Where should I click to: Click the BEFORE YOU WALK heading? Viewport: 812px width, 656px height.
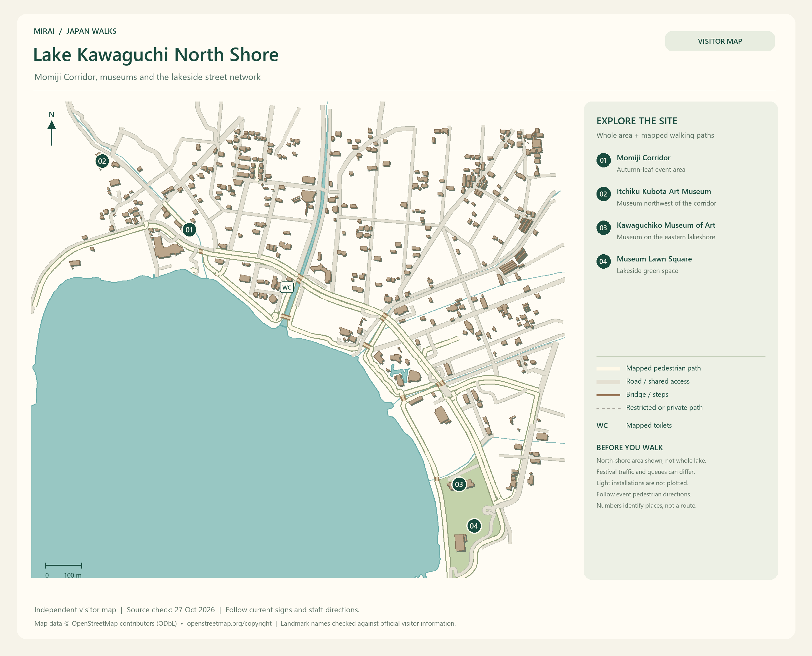coord(630,447)
